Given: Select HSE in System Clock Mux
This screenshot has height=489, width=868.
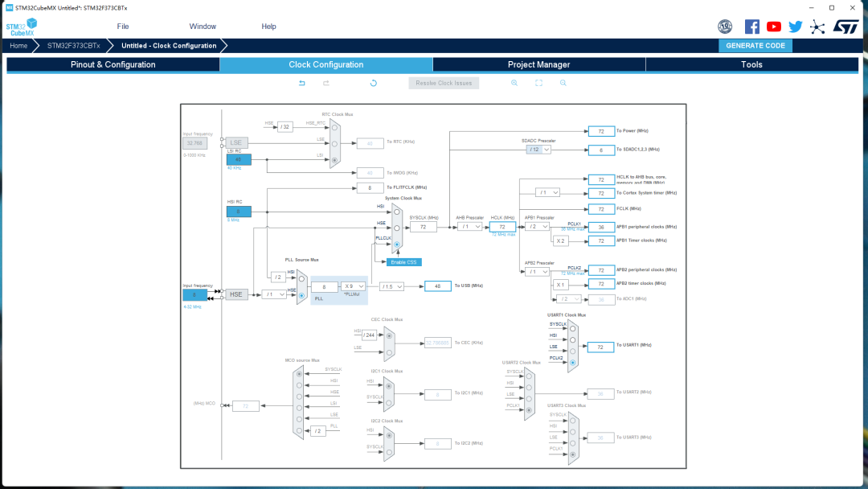Looking at the screenshot, I should (x=397, y=228).
